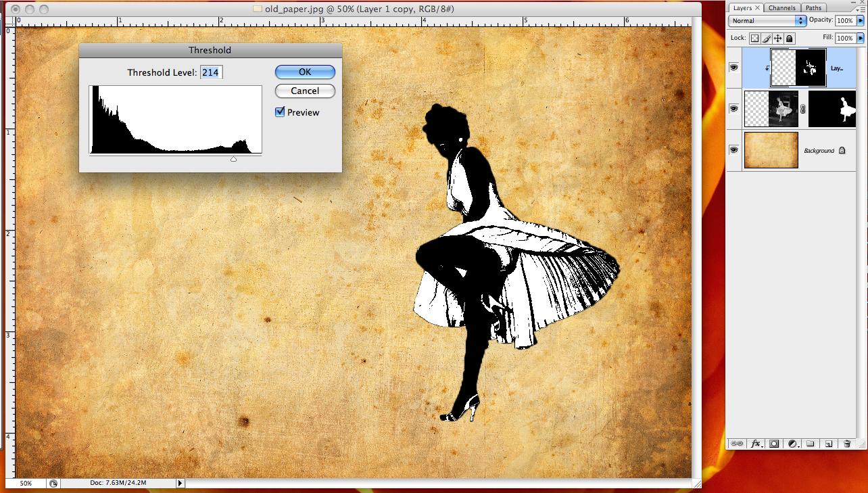Select the Layers tab

click(x=742, y=8)
